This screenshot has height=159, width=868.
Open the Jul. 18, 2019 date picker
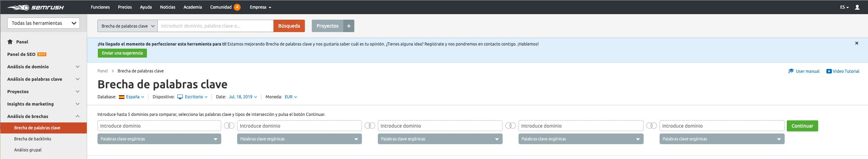tap(243, 97)
